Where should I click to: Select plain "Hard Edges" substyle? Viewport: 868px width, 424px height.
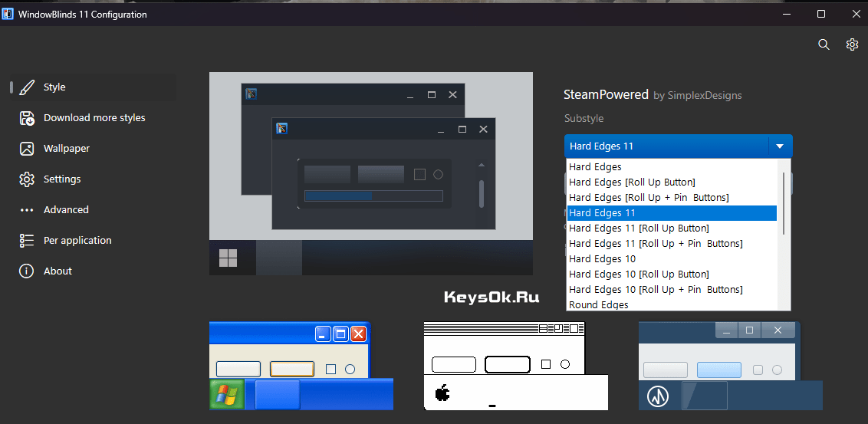672,166
